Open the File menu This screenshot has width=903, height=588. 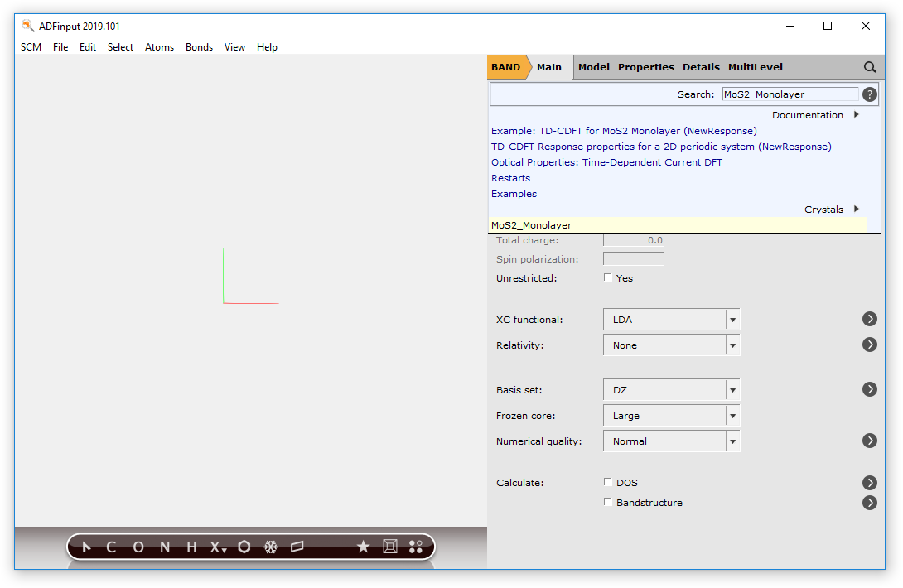point(60,47)
